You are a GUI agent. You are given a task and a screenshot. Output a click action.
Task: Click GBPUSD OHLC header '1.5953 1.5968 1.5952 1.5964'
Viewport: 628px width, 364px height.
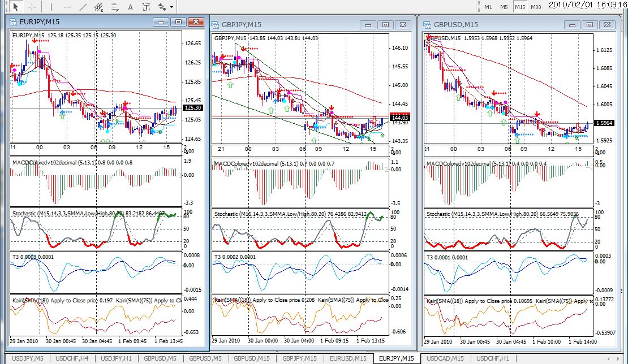(498, 38)
